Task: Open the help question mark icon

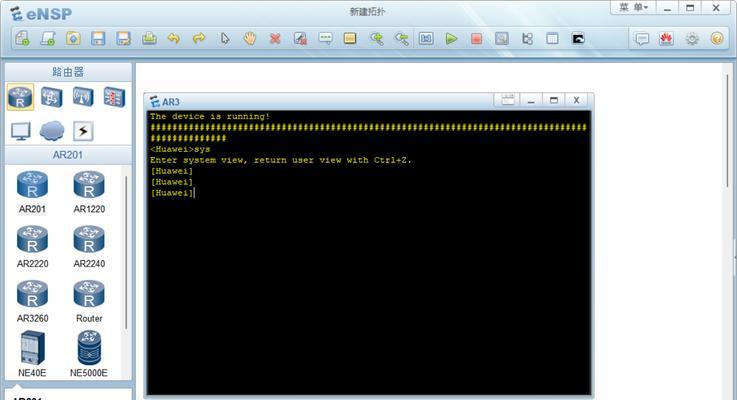Action: point(717,38)
